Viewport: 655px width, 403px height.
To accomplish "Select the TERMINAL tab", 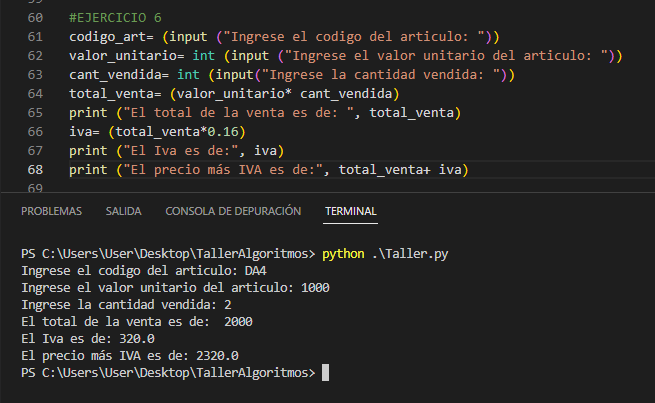I will (x=350, y=211).
